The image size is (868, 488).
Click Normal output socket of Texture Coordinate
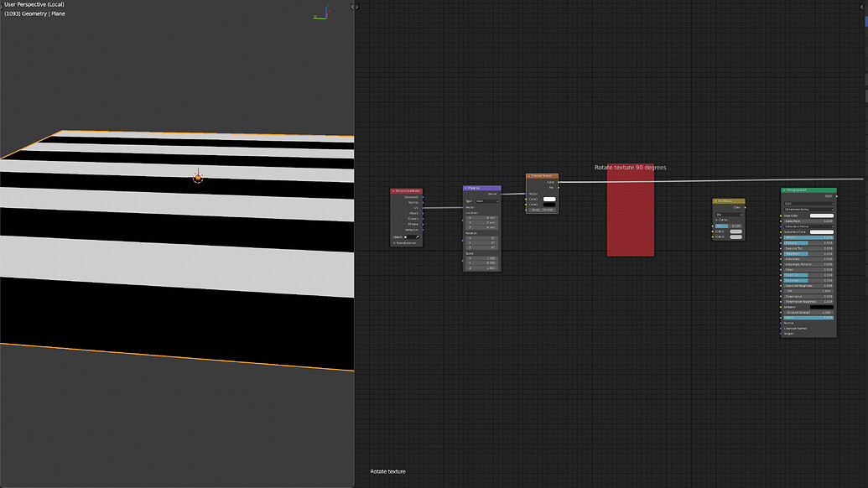(423, 203)
